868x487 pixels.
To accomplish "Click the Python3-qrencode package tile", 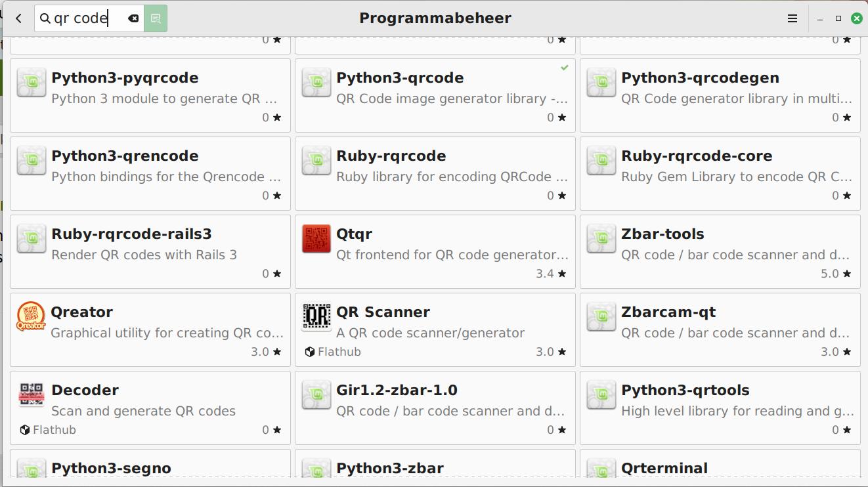I will [x=150, y=173].
